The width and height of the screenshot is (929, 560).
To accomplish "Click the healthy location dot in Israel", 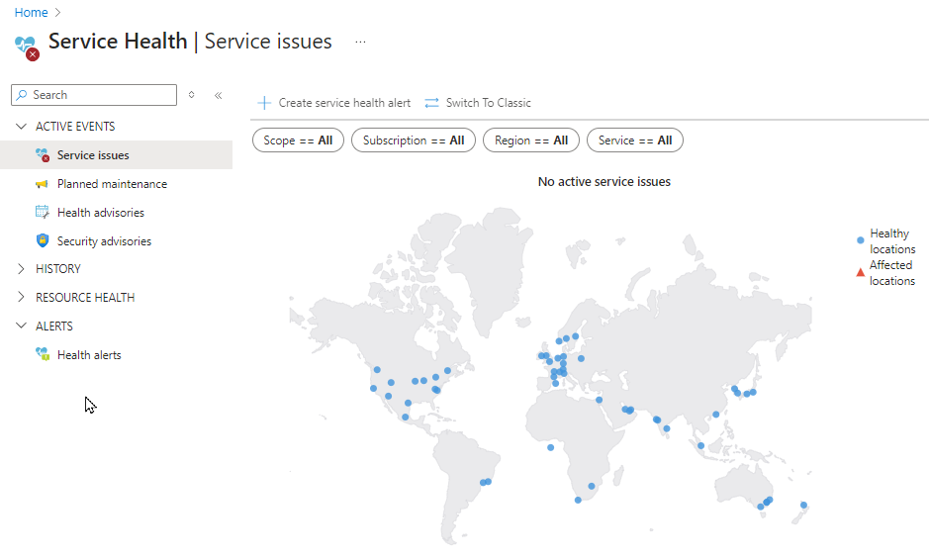I will (599, 400).
